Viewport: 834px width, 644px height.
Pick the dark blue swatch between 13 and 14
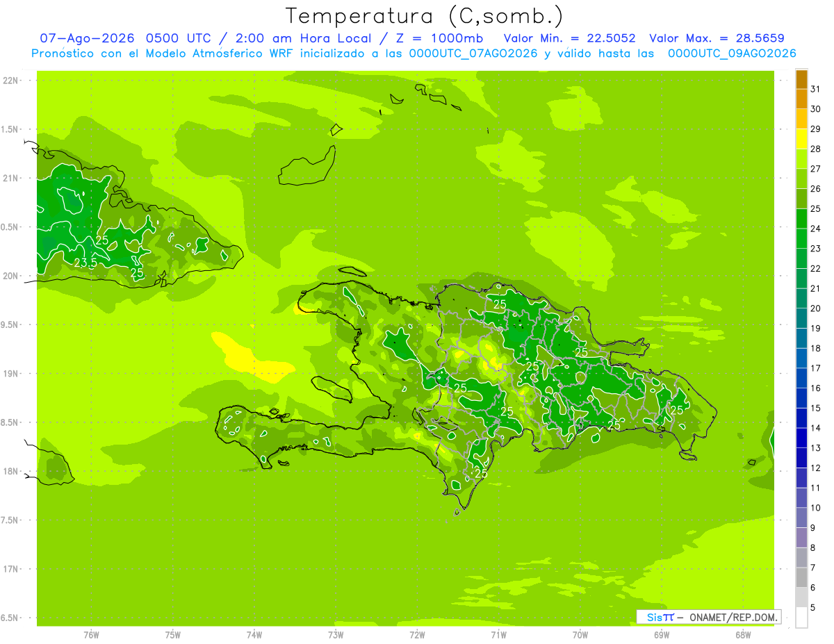(x=801, y=438)
